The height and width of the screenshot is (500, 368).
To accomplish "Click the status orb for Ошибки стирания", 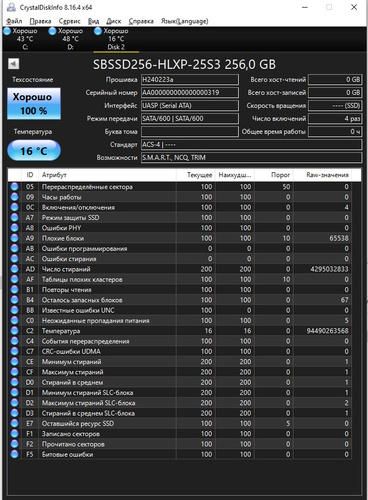I will coord(14,259).
